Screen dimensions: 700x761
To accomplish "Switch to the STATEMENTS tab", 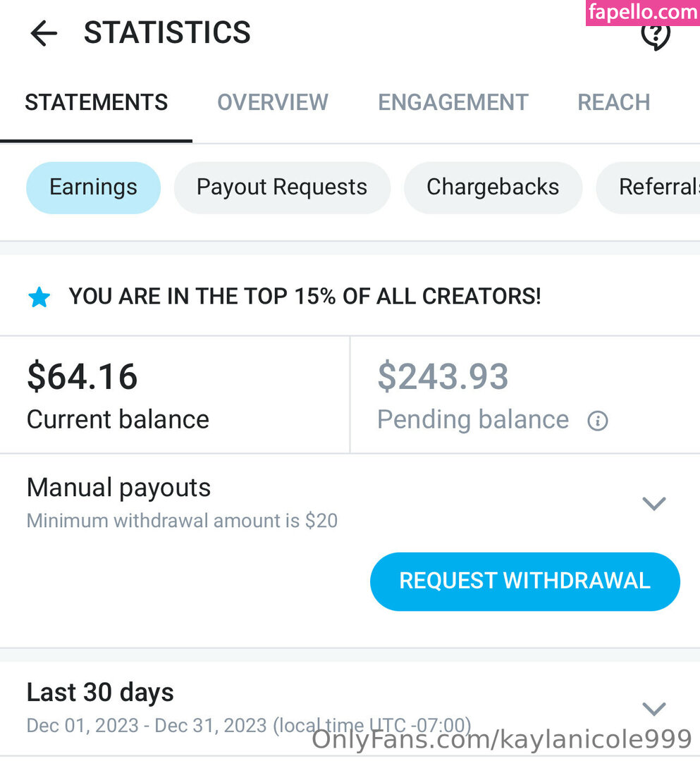I will [97, 103].
